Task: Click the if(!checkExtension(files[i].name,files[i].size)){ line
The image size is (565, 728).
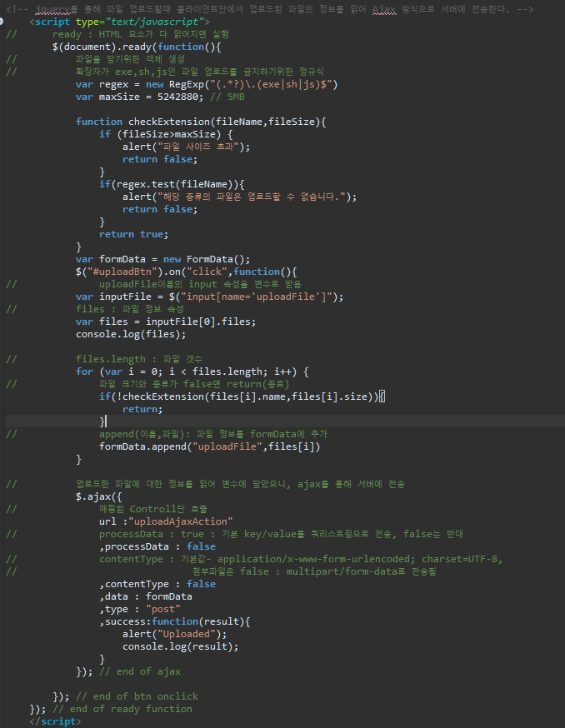Action: click(242, 397)
